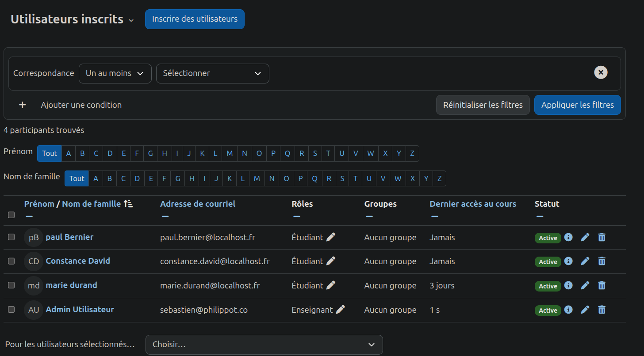Click role edit pencil for Admin Utilisateur
The image size is (644, 356).
340,310
